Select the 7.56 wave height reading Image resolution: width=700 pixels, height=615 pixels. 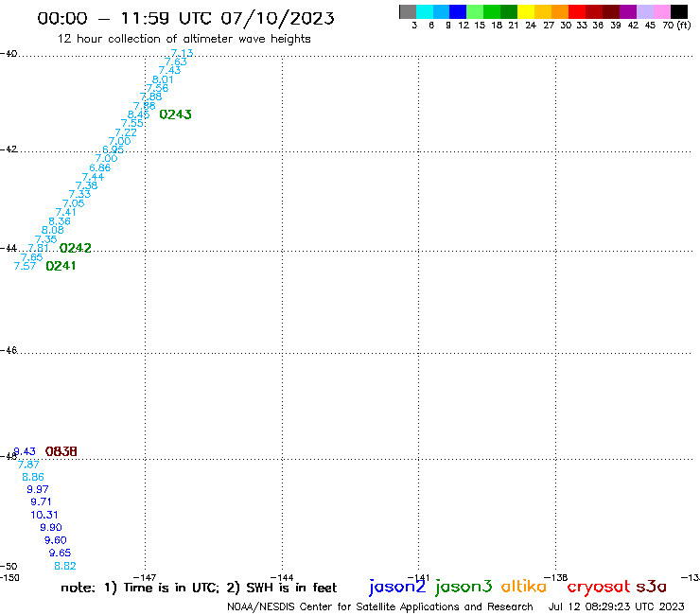click(x=157, y=88)
